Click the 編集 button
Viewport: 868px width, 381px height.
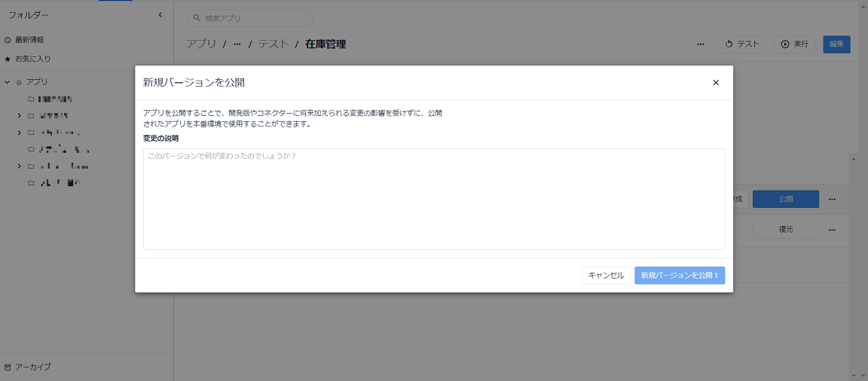(x=836, y=44)
